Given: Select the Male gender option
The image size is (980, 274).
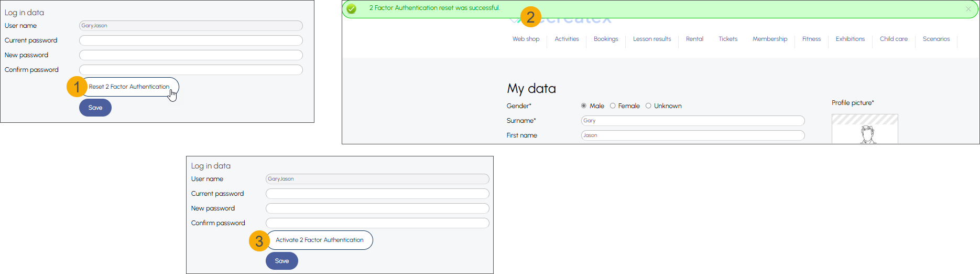Looking at the screenshot, I should coord(584,106).
